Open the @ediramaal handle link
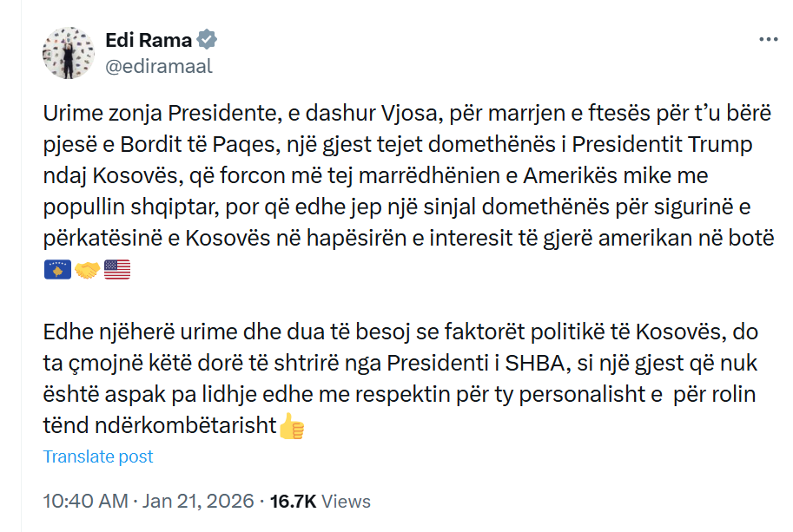Image resolution: width=793 pixels, height=532 pixels. pyautogui.click(x=158, y=66)
